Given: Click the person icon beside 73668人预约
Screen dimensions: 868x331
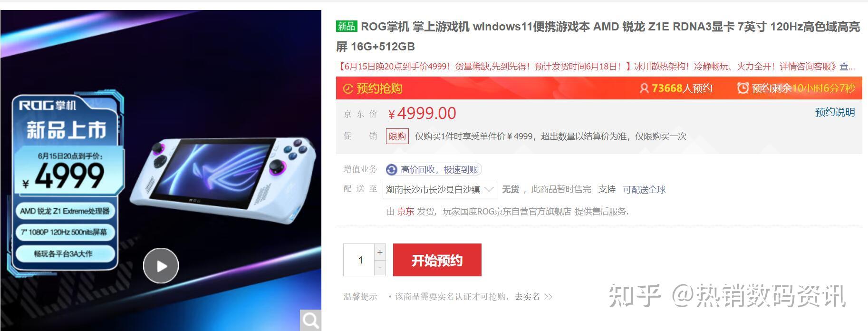Looking at the screenshot, I should coord(644,88).
